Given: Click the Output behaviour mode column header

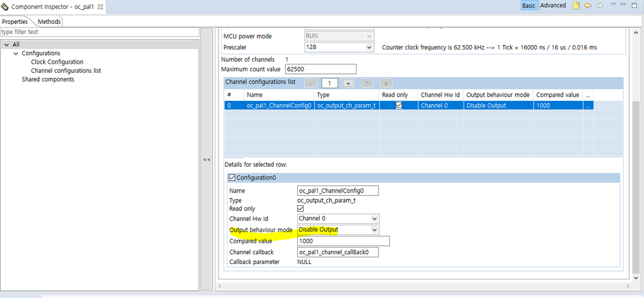Looking at the screenshot, I should [498, 95].
